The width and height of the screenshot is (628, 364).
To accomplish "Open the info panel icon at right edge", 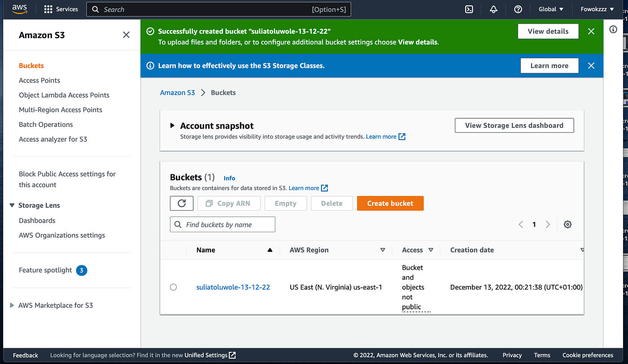I will 613,30.
